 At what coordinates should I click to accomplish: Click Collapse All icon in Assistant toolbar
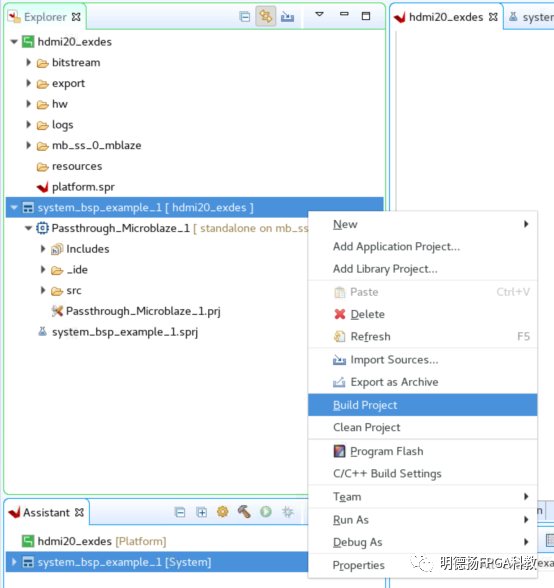click(180, 512)
